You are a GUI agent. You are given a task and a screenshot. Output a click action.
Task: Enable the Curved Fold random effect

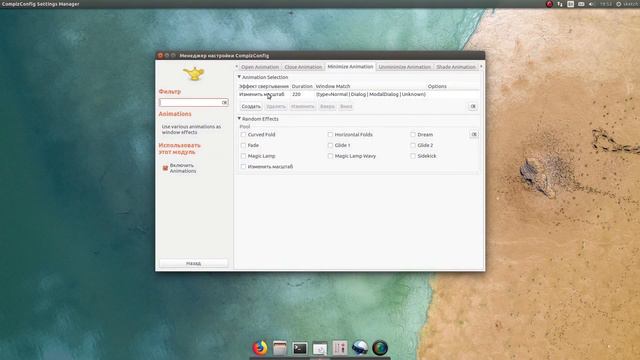(243, 134)
